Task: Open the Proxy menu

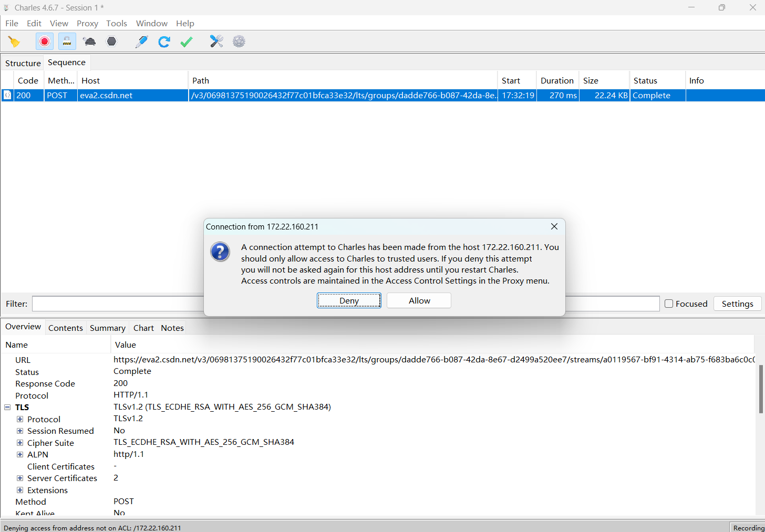Action: (87, 23)
